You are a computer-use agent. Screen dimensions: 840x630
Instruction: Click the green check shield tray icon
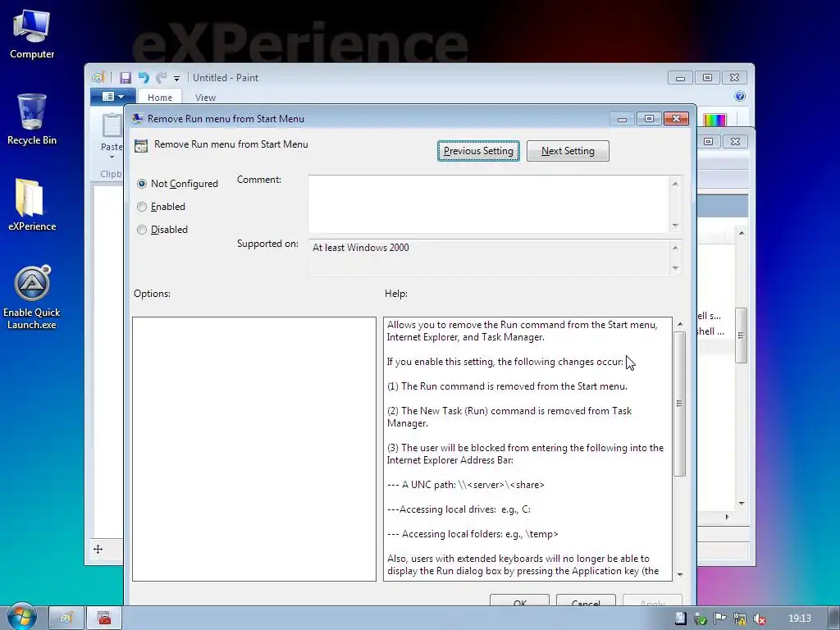point(701,619)
